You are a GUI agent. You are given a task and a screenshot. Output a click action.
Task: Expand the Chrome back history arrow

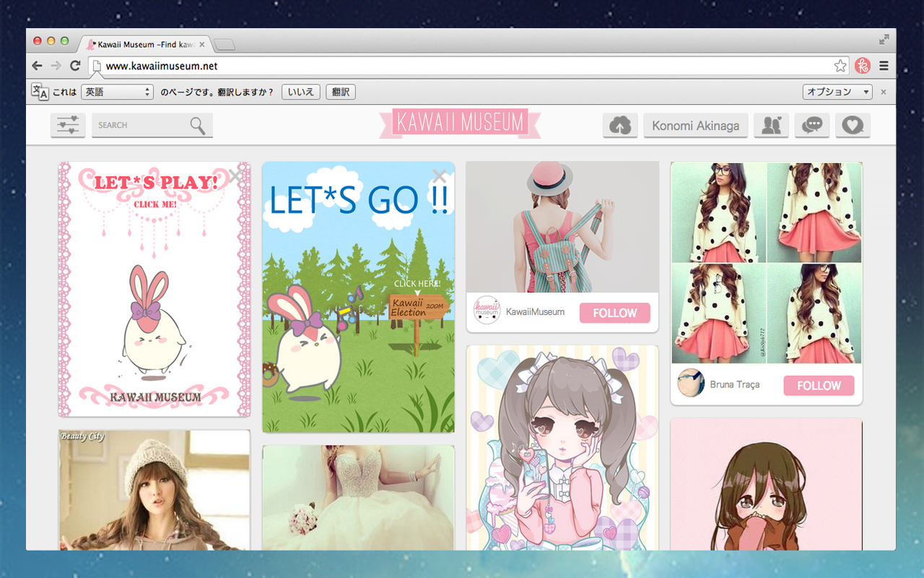[37, 65]
